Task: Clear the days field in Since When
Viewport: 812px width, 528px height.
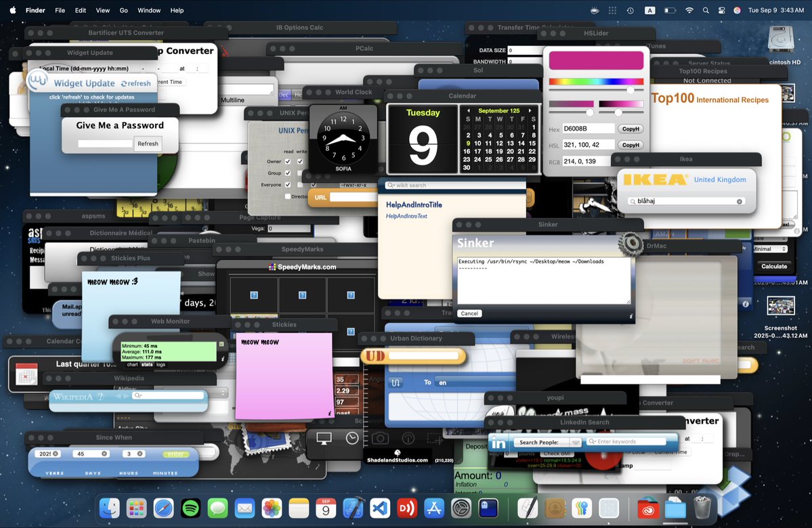Action: (x=104, y=454)
